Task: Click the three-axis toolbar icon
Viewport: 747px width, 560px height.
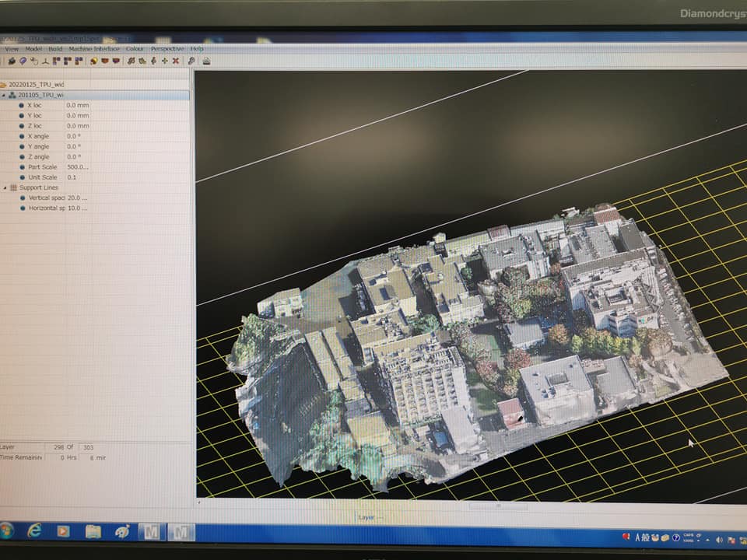Action: 45,61
